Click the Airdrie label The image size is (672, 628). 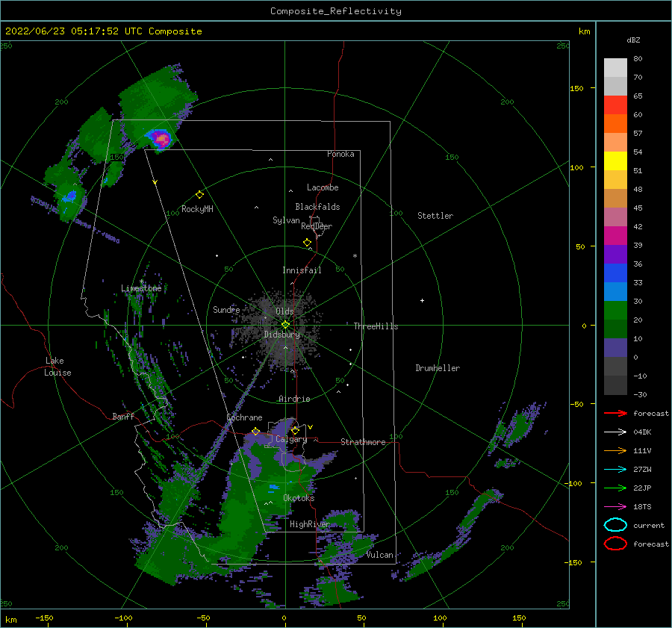pos(294,399)
